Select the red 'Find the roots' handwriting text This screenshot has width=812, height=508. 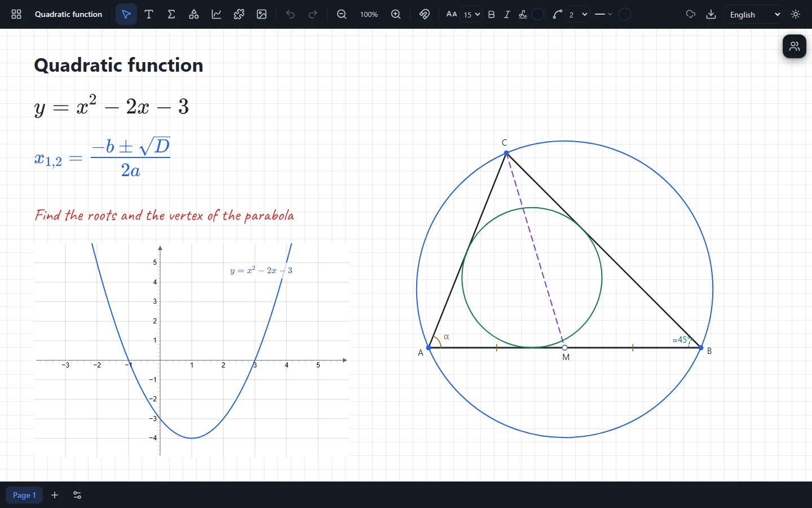(164, 216)
